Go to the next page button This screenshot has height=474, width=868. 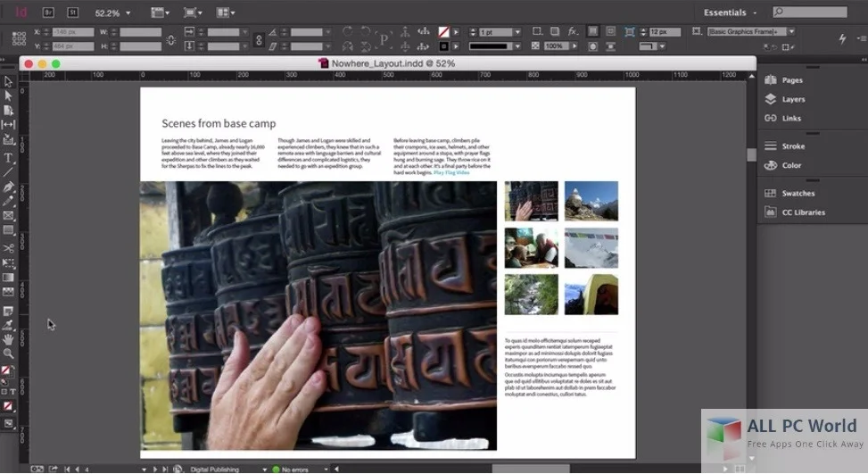155,469
